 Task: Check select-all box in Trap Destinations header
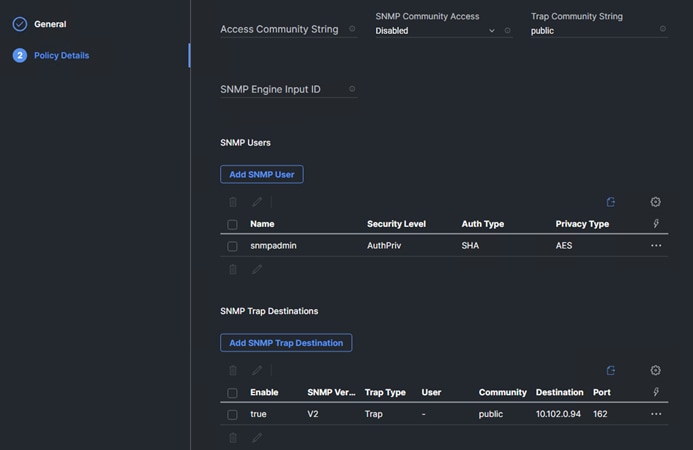tap(232, 393)
